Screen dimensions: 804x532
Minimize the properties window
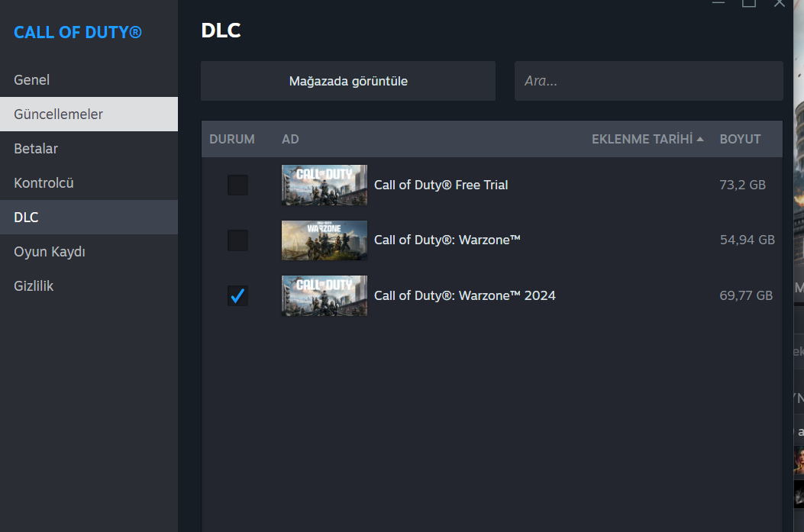(718, 3)
